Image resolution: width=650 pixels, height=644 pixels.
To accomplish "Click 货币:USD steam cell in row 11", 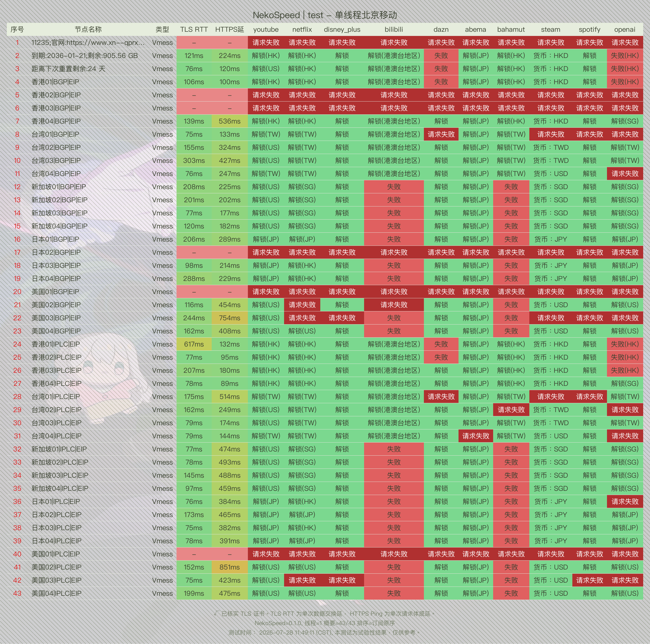I will coord(551,174).
